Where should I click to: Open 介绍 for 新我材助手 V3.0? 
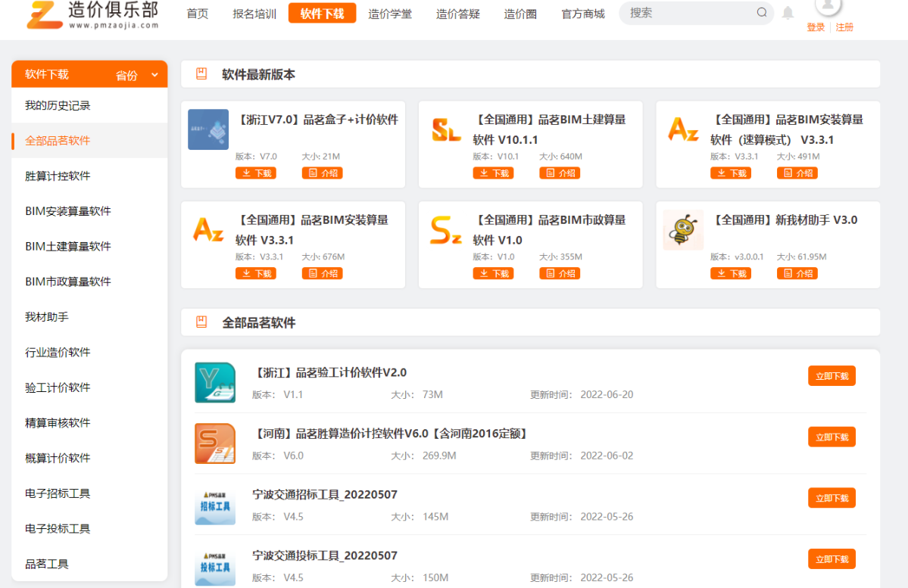(797, 273)
